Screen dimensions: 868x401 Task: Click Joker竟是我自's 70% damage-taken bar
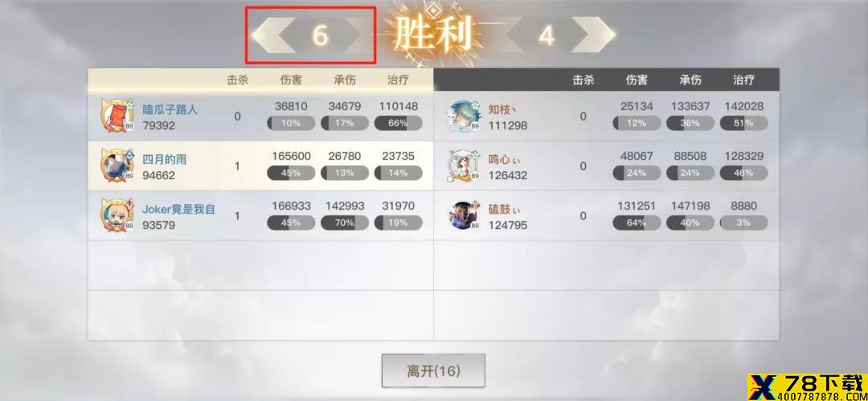point(344,223)
